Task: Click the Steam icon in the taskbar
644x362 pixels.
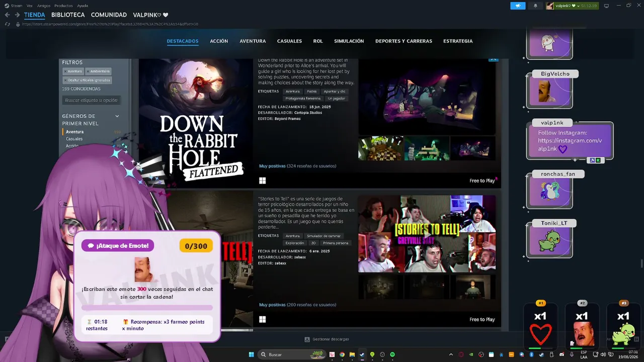Action: pos(362,354)
